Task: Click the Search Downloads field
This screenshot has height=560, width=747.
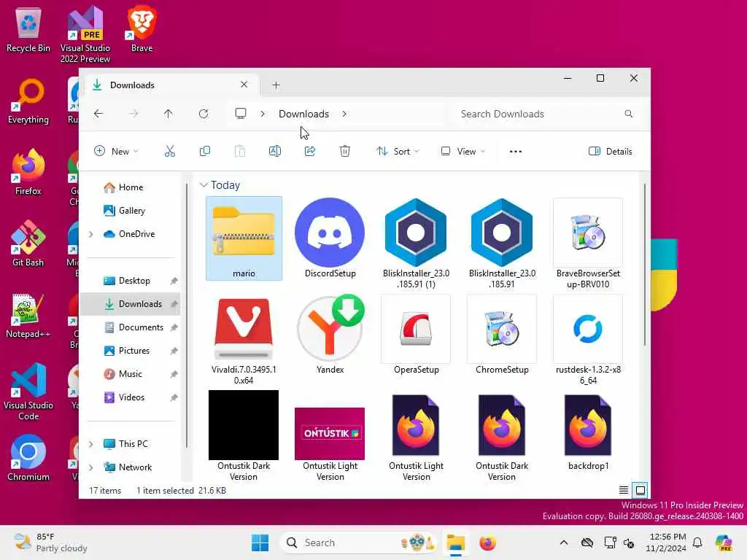Action: [x=547, y=114]
